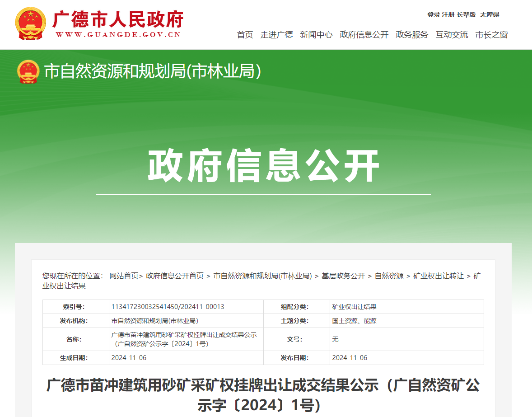The height and width of the screenshot is (417, 532).
Task: Open the 首页 navigation menu item
Action: click(245, 35)
